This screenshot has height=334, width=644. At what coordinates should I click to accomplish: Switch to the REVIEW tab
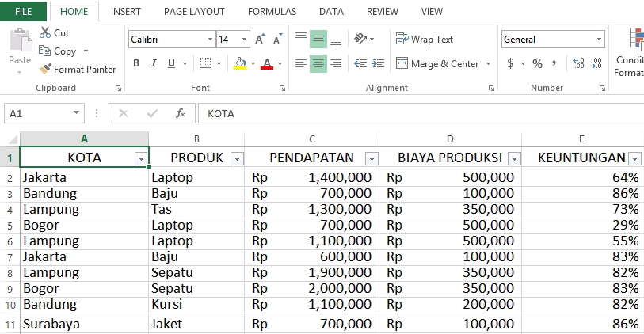pos(383,12)
